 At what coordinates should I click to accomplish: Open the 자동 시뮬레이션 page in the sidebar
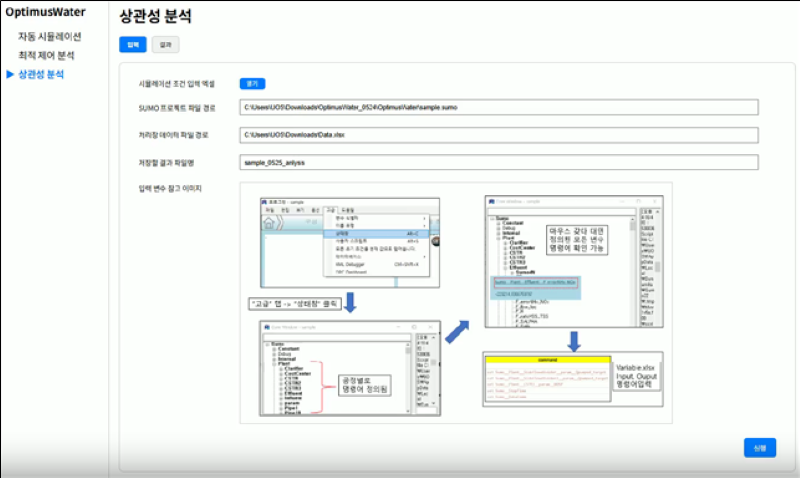pos(49,37)
